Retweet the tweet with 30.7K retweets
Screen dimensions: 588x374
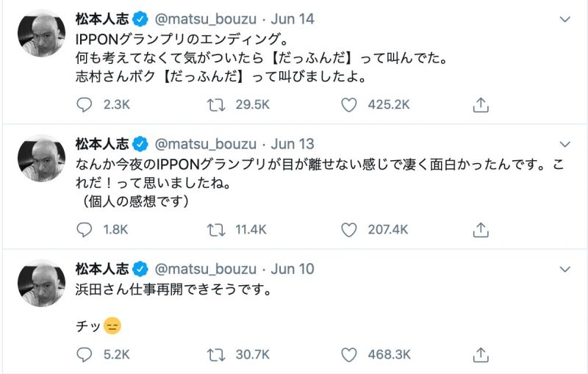(x=217, y=355)
